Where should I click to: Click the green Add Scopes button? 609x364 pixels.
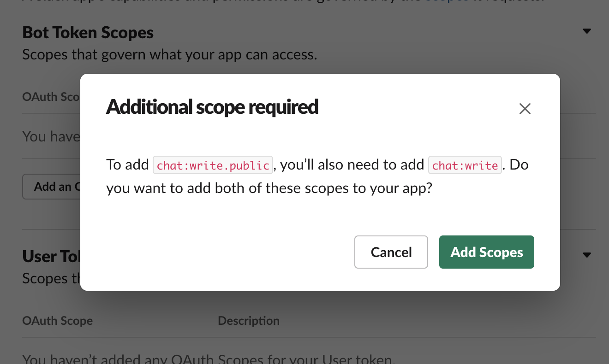coord(486,252)
